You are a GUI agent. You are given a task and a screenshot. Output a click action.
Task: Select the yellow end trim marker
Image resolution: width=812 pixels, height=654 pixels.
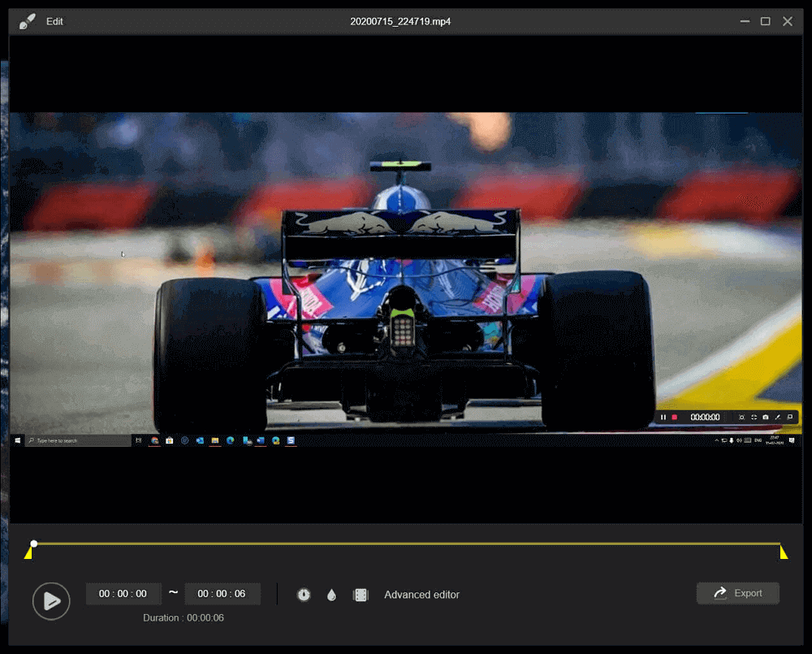[784, 552]
